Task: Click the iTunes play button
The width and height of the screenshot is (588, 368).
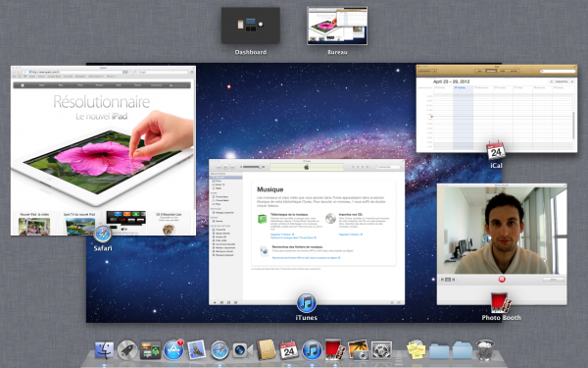Action: [225, 167]
